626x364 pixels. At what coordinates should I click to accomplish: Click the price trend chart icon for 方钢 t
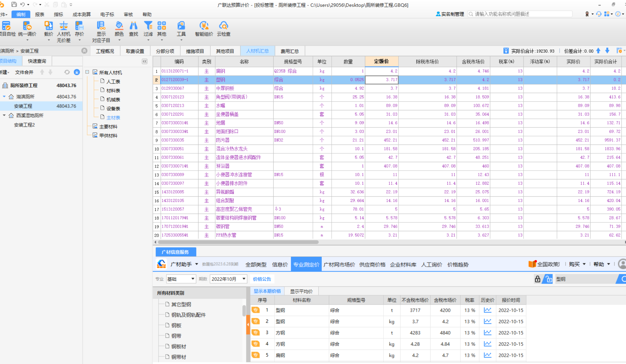tap(487, 332)
